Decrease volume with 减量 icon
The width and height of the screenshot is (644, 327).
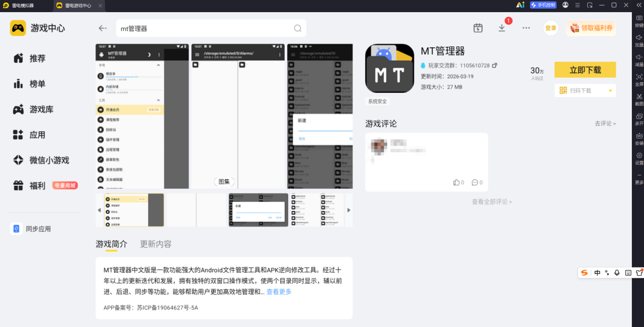[x=639, y=60]
